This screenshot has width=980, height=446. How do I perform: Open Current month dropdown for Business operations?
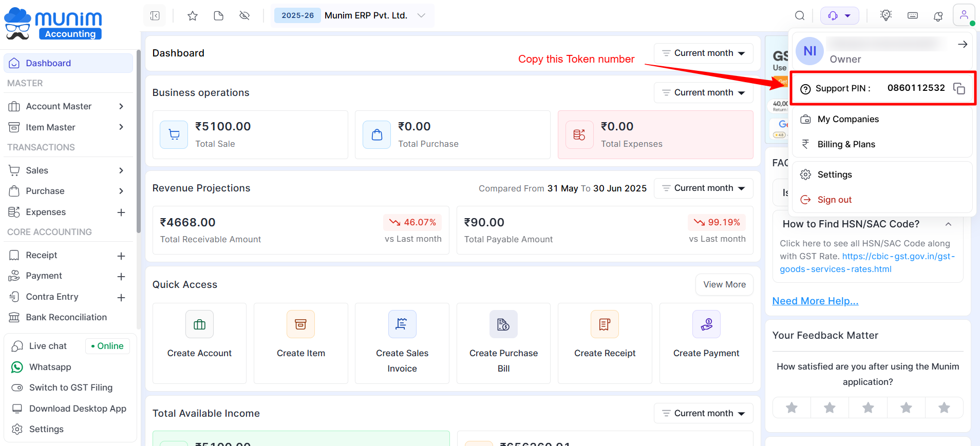coord(703,92)
